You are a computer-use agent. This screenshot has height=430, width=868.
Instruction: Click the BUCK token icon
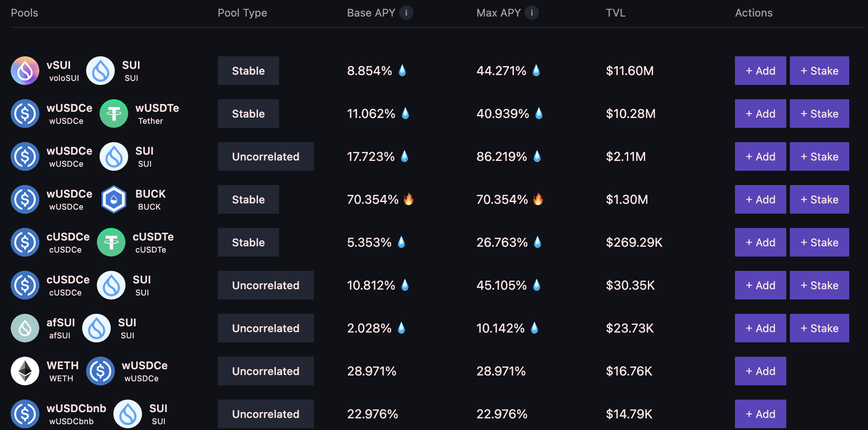tap(114, 199)
